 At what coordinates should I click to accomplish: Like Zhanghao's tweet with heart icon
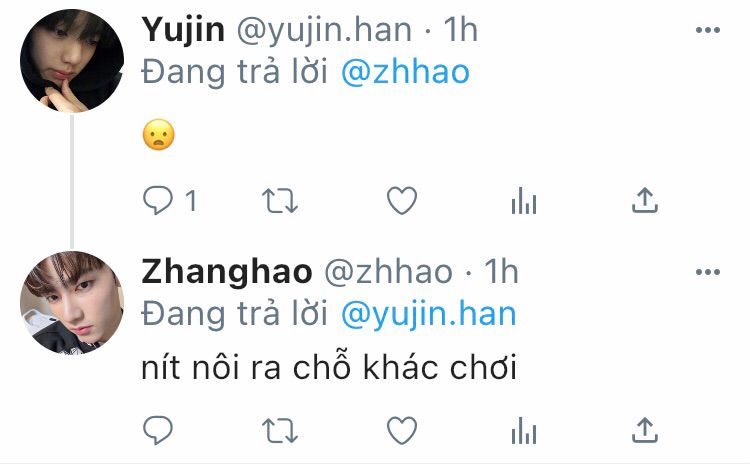click(402, 430)
